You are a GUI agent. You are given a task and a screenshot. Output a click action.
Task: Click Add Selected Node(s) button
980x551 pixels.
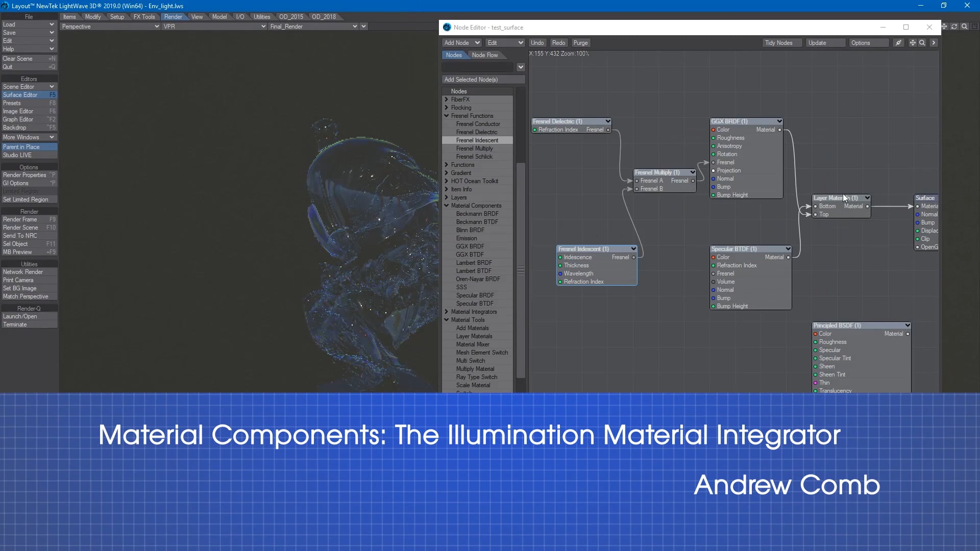pyautogui.click(x=483, y=80)
